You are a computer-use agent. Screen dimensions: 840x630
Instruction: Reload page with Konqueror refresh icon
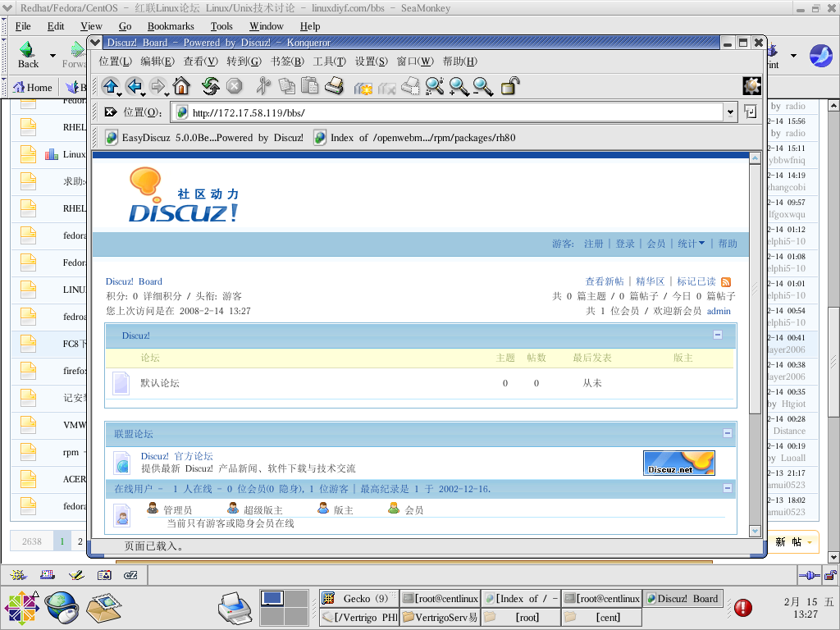[211, 85]
